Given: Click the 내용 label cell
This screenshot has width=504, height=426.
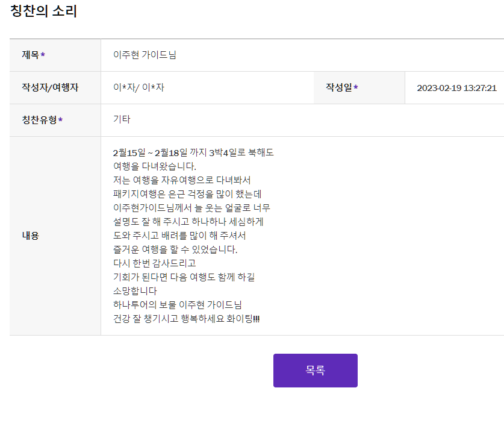Looking at the screenshot, I should click(55, 236).
